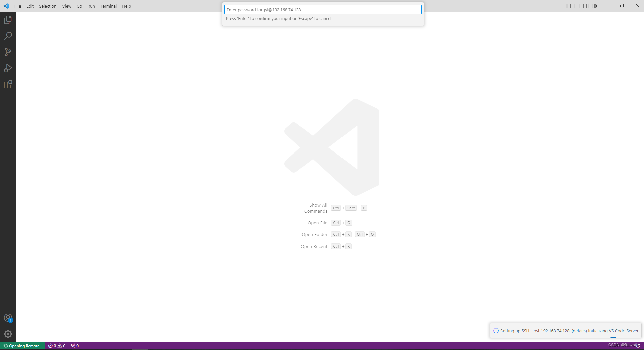The width and height of the screenshot is (644, 350).
Task: Click the Show All Commands label
Action: tap(316, 208)
